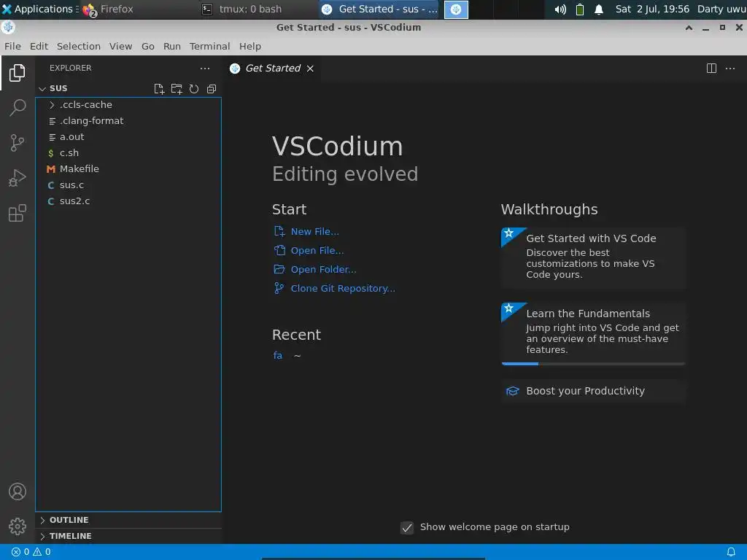Split the editor to the right

(x=711, y=68)
